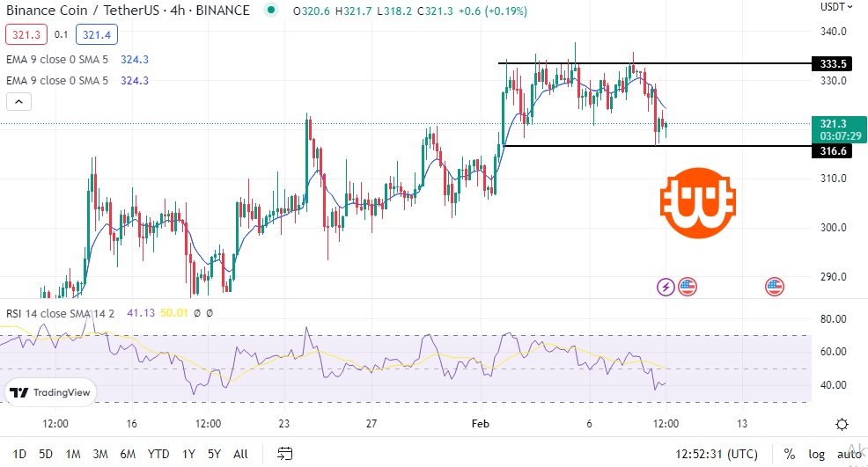Click the blue 321.4 buy price button

[x=96, y=35]
